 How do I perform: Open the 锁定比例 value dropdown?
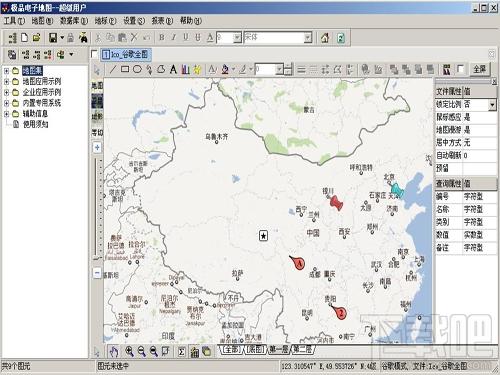pyautogui.click(x=492, y=105)
